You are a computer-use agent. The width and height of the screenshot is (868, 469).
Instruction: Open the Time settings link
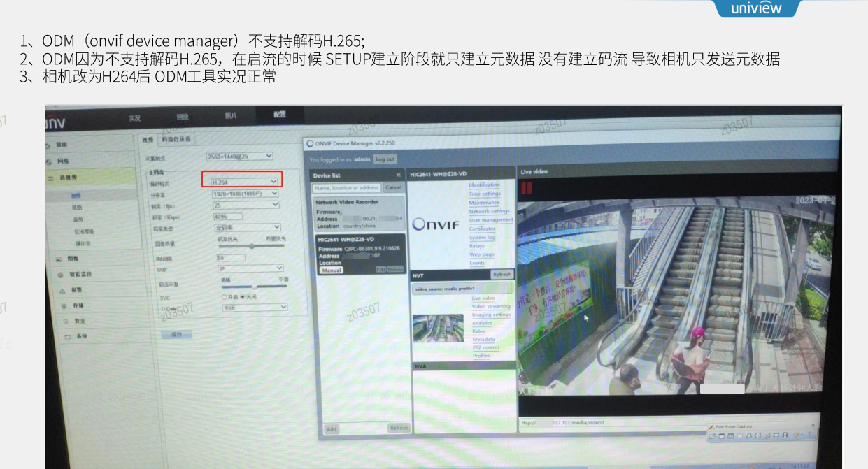point(485,194)
